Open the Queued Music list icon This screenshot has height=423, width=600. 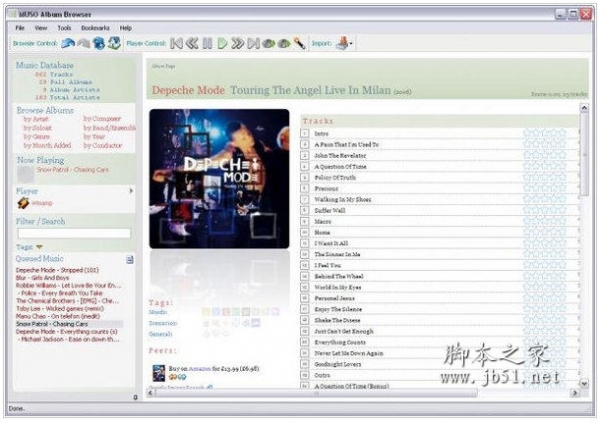pos(130,260)
